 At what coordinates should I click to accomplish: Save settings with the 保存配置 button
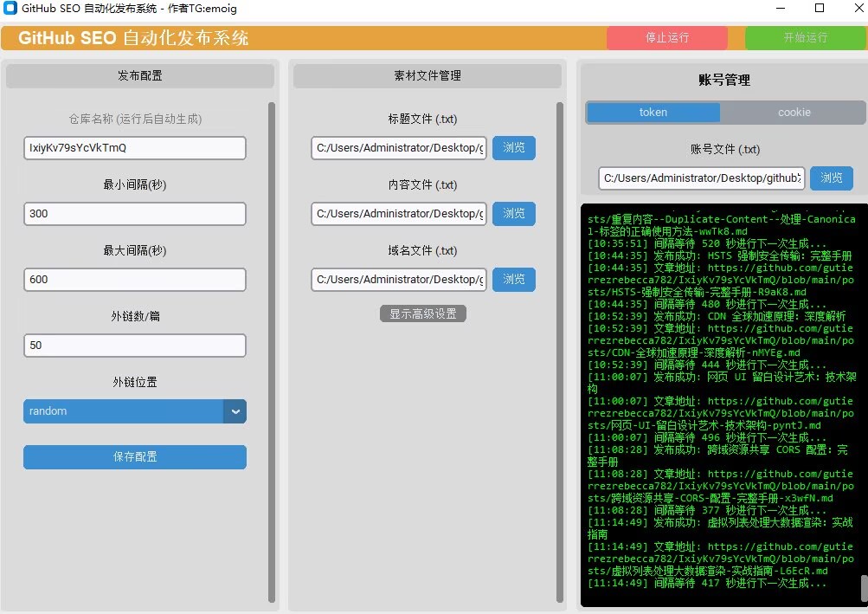point(134,457)
